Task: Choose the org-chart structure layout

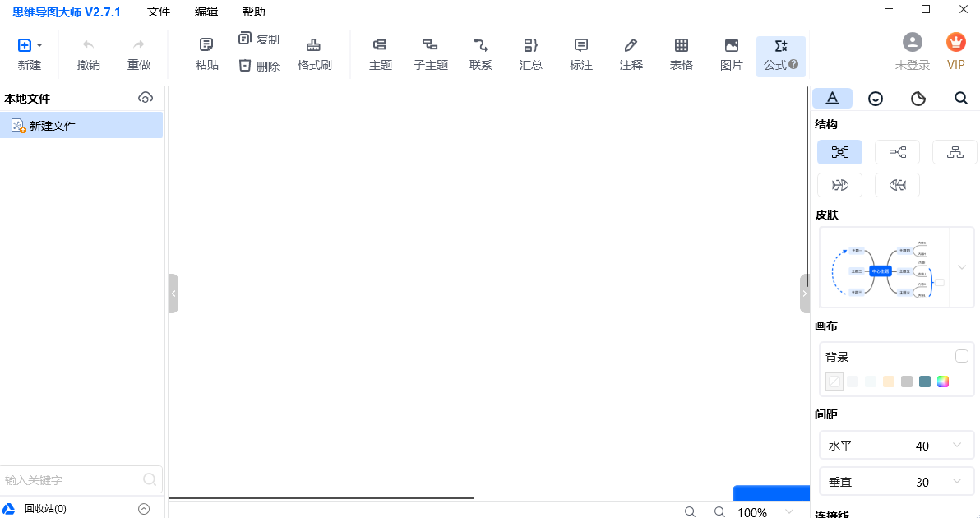Action: click(x=955, y=152)
